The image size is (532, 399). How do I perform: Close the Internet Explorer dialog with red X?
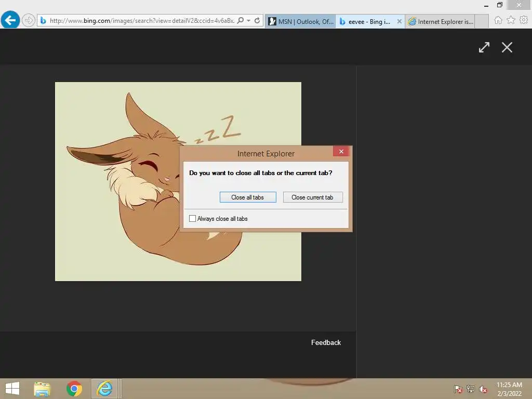(x=341, y=151)
